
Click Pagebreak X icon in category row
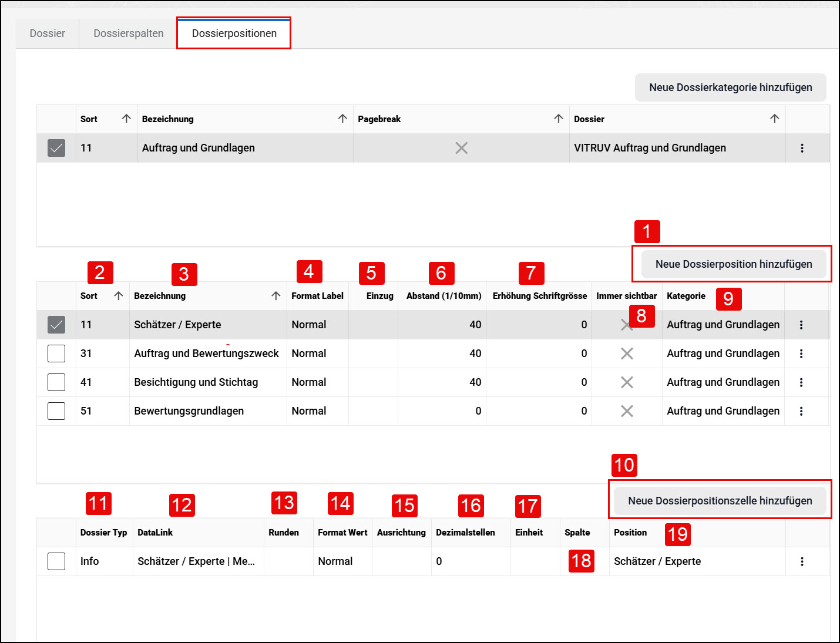tap(461, 148)
